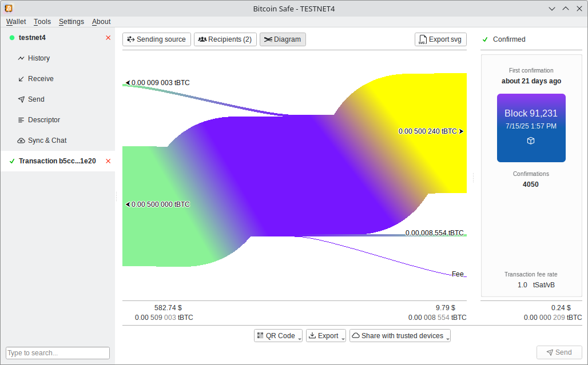The image size is (588, 365).
Task: Click the green Confirmed checkmark icon
Action: coord(485,39)
